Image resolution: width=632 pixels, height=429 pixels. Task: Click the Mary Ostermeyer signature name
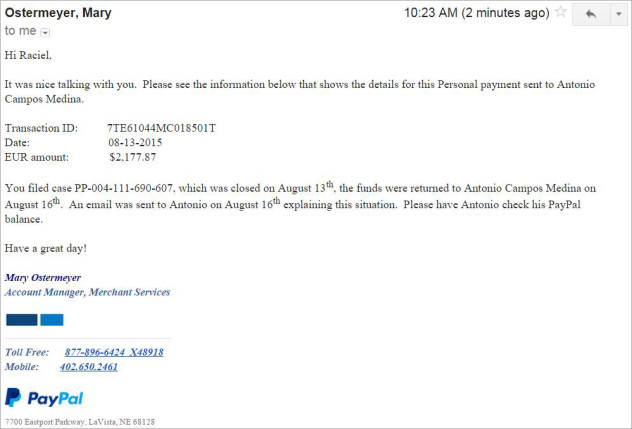click(x=43, y=278)
